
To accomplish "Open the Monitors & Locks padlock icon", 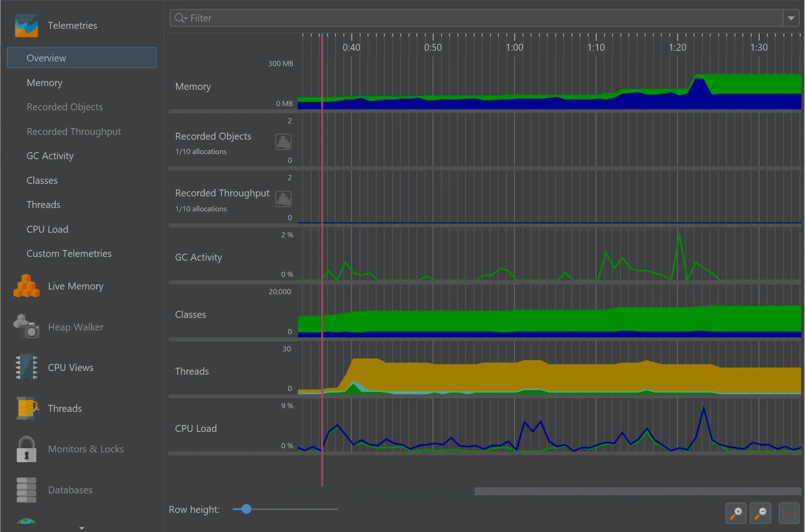I will click(27, 449).
